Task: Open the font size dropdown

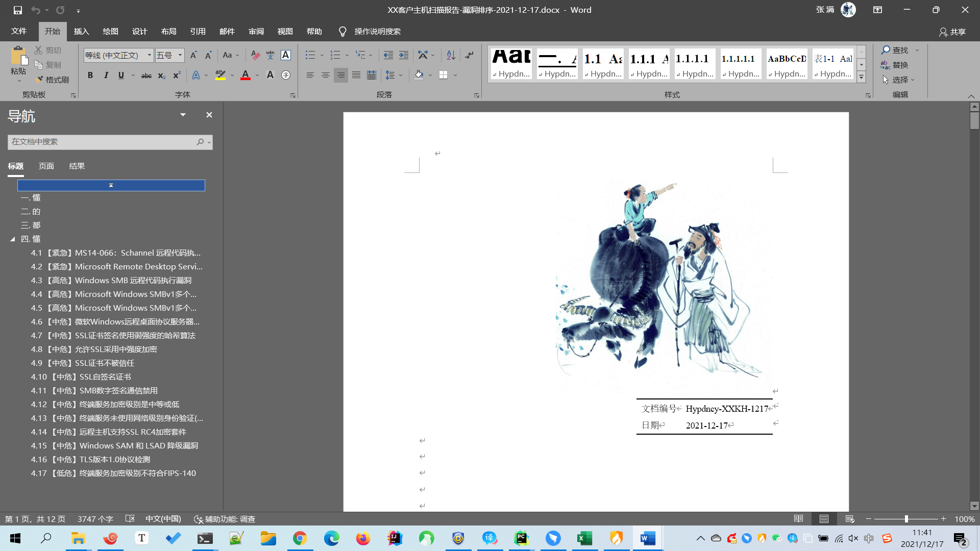Action: click(180, 55)
